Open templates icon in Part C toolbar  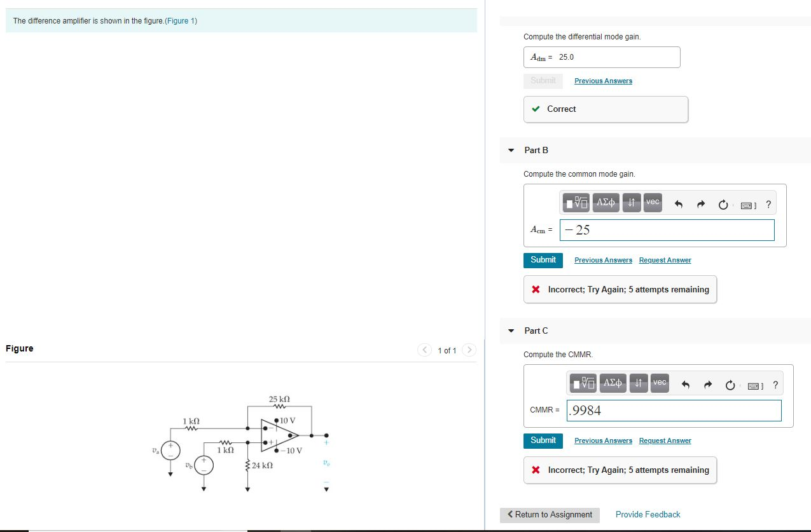[583, 383]
